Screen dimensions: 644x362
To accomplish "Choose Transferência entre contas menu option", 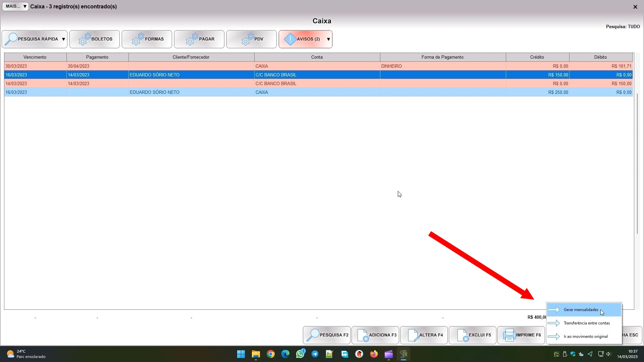I will point(587,323).
